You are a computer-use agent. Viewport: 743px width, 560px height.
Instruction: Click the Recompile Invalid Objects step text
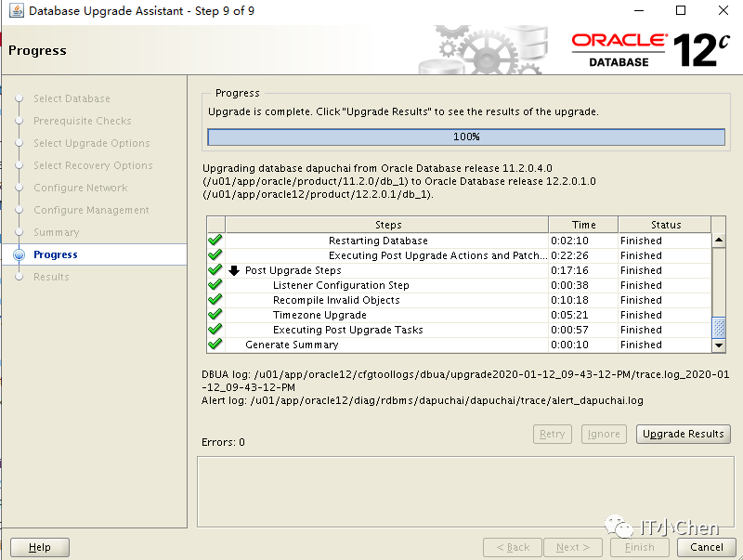[x=336, y=300]
